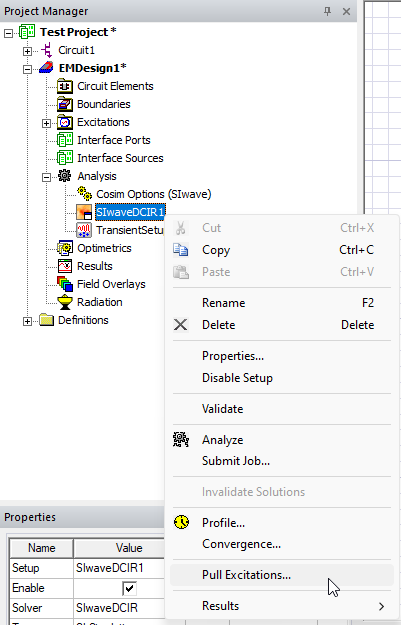
Task: Choose Submit Job... in context menu
Action: click(282, 461)
